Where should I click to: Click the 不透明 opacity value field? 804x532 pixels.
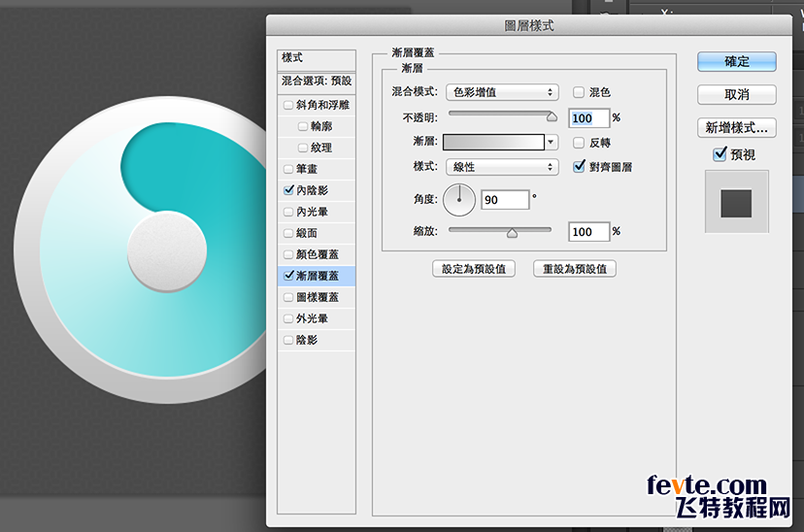588,118
